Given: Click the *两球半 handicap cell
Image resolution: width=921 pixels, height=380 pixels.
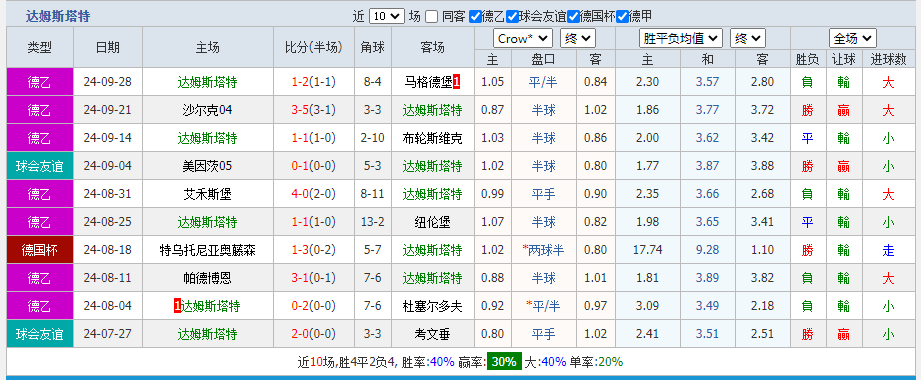Looking at the screenshot, I should click(x=543, y=250).
